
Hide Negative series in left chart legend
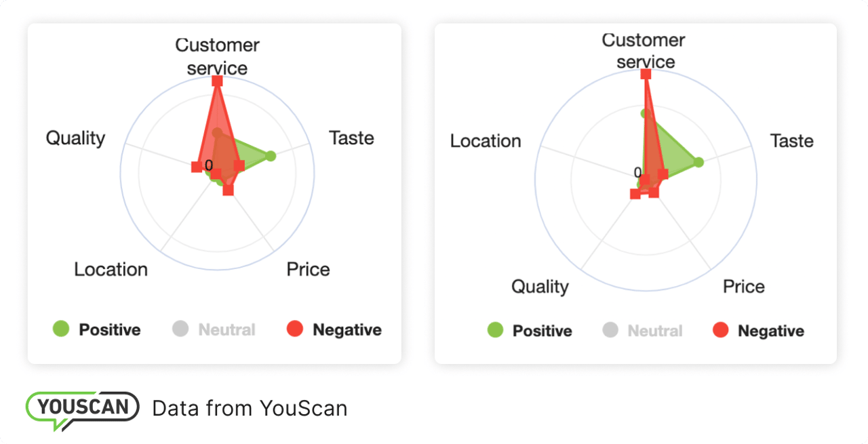[334, 330]
